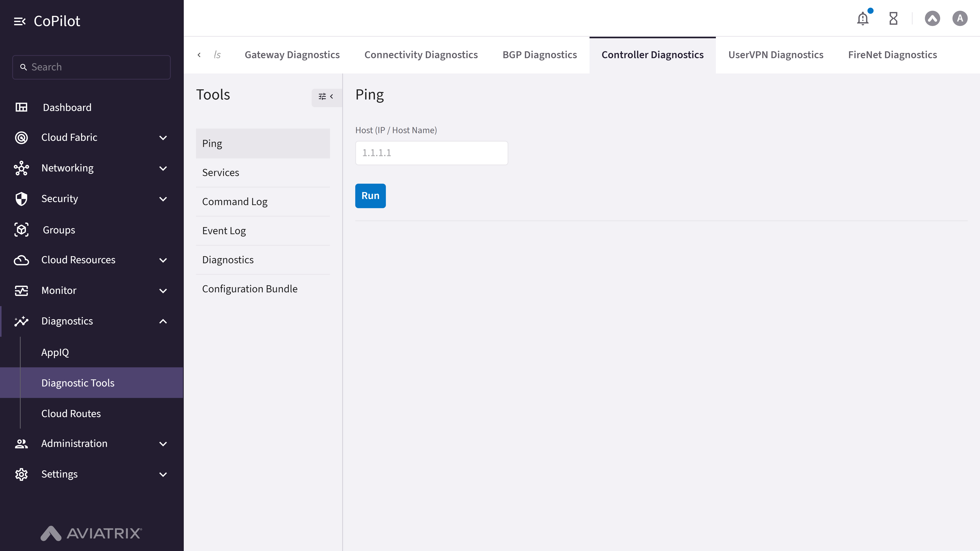Open the Event Log tool
The image size is (980, 551).
click(263, 231)
